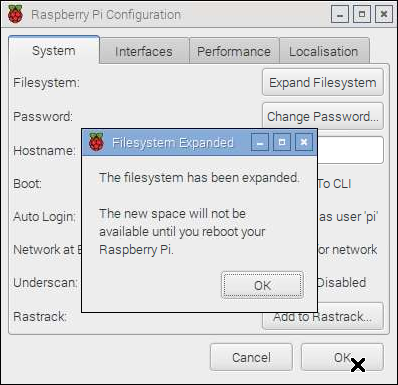Choose the underscan 'Disabled' option label
Viewport: 398px width, 385px height.
341,283
